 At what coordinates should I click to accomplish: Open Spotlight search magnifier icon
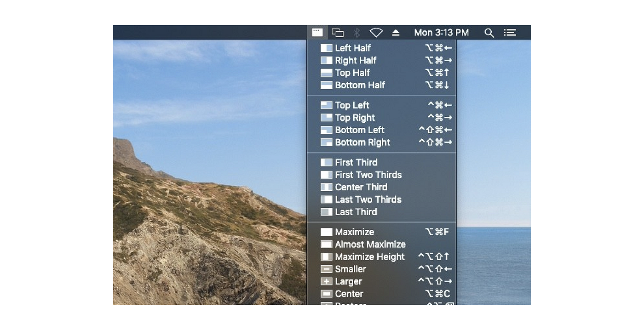tap(489, 33)
